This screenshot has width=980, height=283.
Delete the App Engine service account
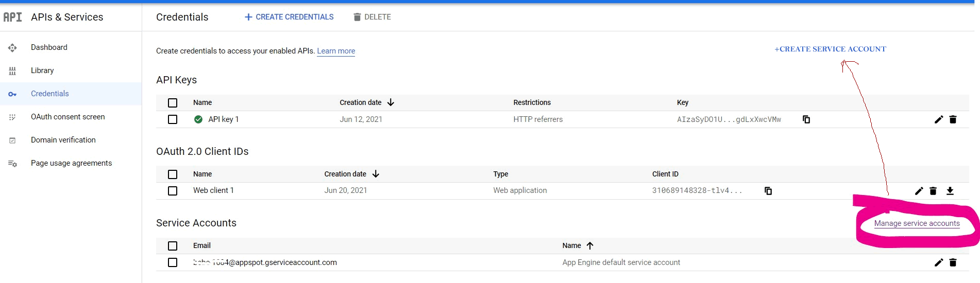[x=953, y=262]
